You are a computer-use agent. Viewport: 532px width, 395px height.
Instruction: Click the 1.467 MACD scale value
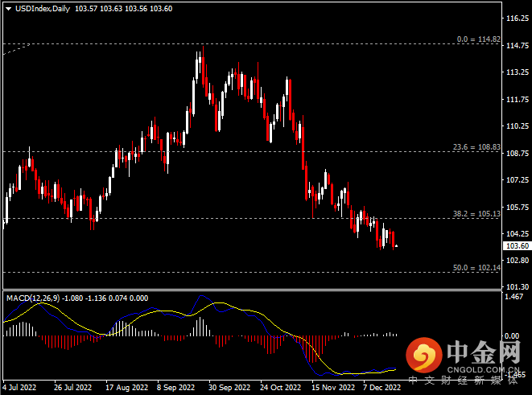513,298
